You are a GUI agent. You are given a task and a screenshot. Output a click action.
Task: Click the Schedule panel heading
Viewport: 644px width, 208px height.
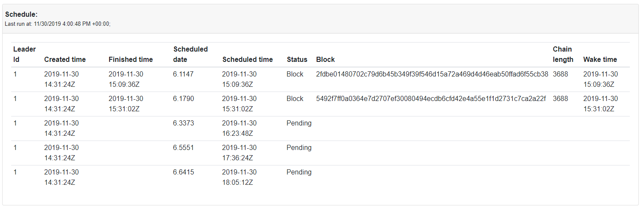pyautogui.click(x=21, y=15)
